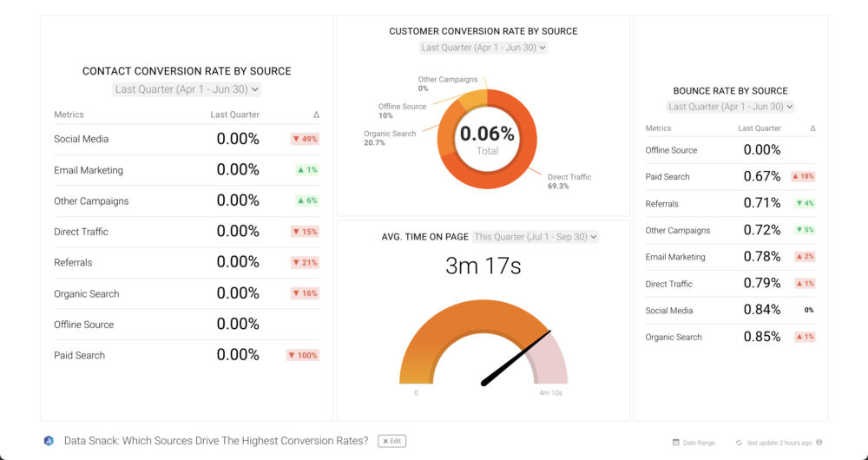Open Customer Conversion Rate date range dropdown

pyautogui.click(x=483, y=48)
